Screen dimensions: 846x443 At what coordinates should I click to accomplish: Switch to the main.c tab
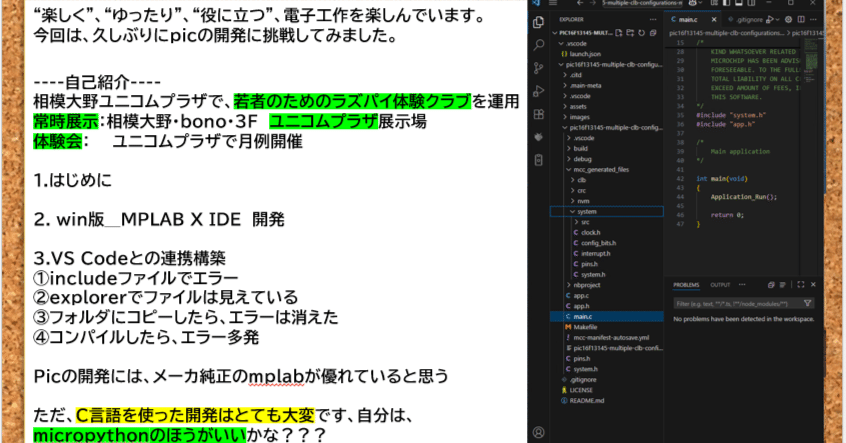688,19
